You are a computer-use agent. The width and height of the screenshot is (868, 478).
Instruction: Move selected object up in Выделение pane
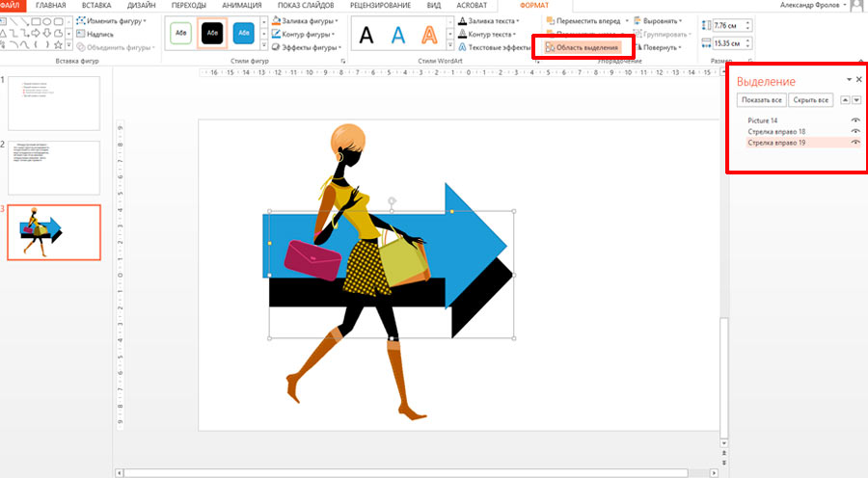pos(845,100)
